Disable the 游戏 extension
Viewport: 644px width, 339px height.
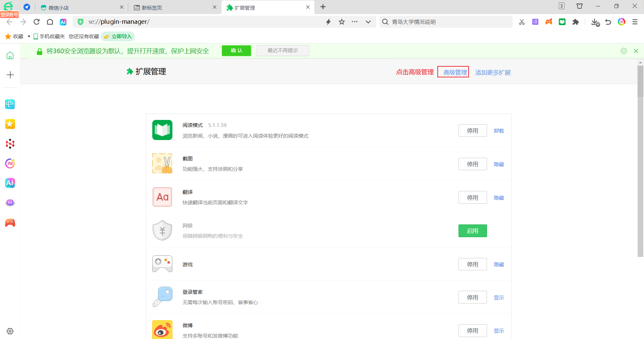point(473,264)
